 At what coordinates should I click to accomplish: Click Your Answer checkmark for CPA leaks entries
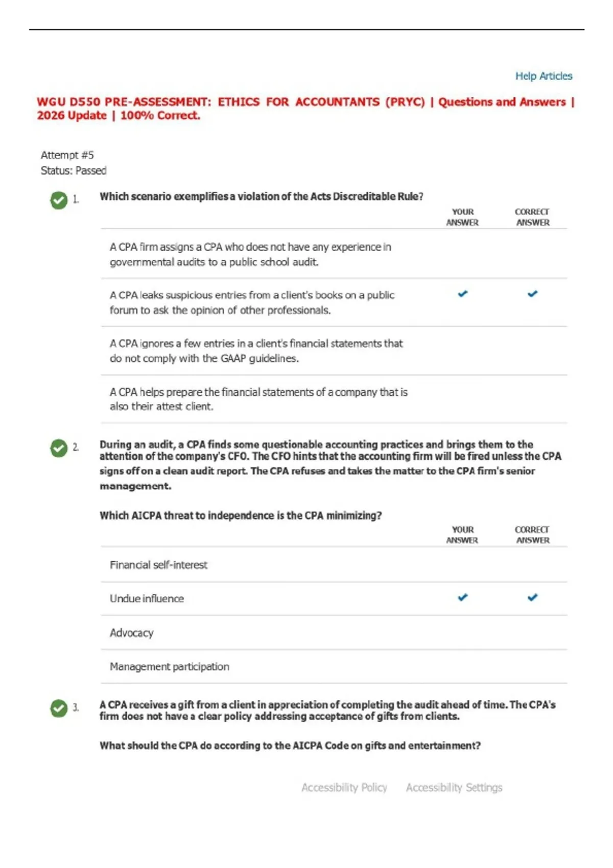(x=463, y=294)
